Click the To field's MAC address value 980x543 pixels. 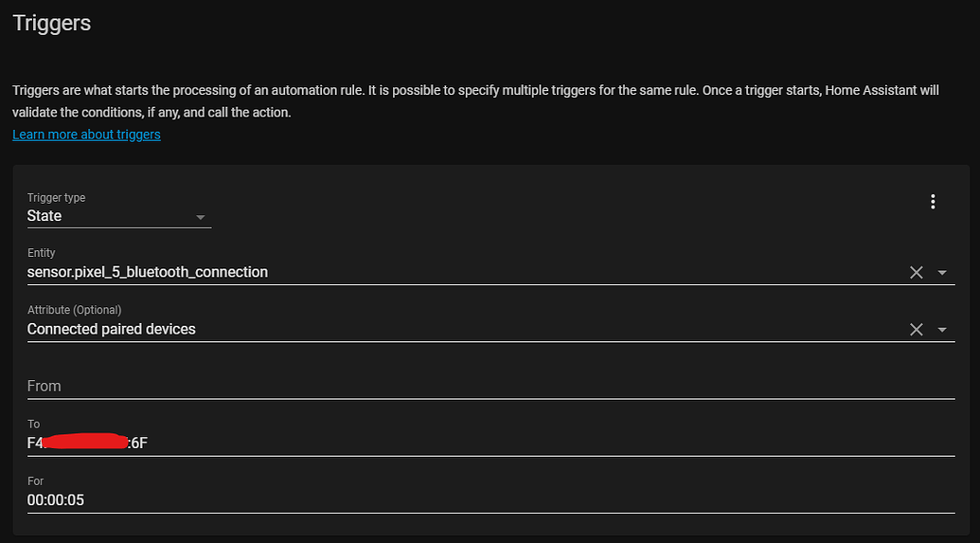[x=88, y=443]
